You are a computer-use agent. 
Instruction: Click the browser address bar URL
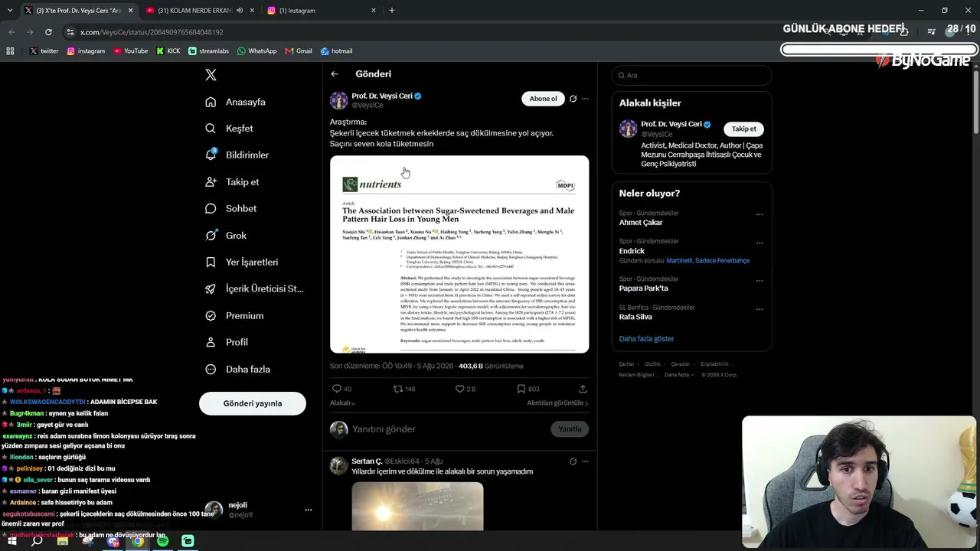tap(152, 32)
